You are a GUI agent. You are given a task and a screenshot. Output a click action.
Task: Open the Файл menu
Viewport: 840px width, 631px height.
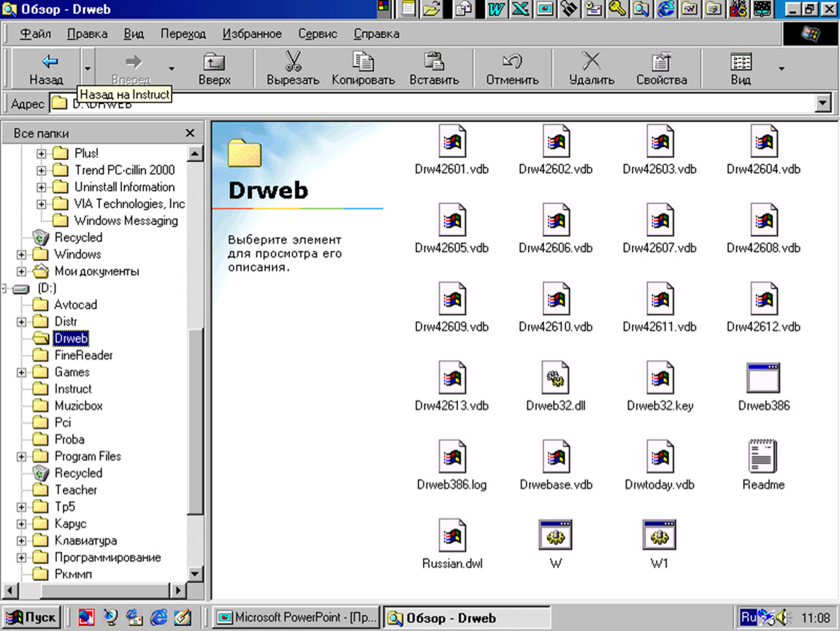(x=35, y=34)
